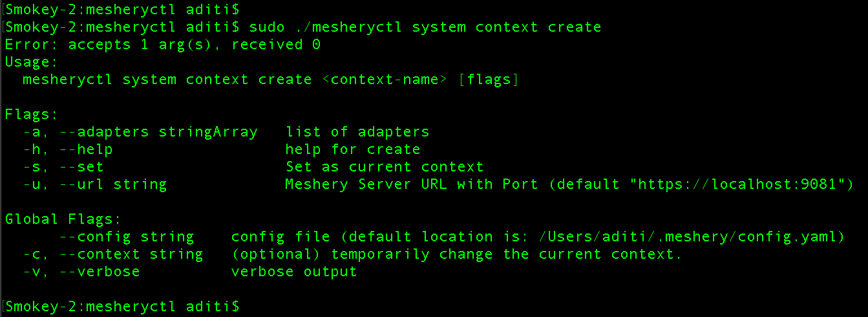This screenshot has width=868, height=317.
Task: Click '(optional) temporarily change the current context.'
Action: (x=456, y=254)
